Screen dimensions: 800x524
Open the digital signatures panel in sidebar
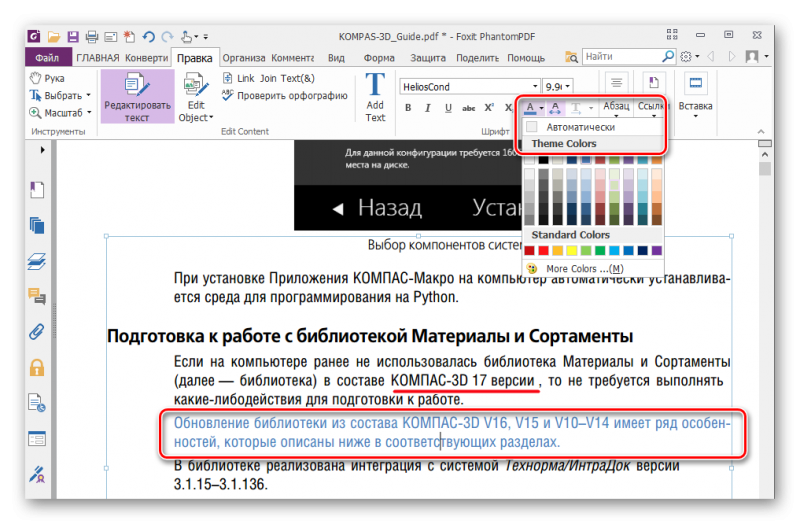[37, 475]
